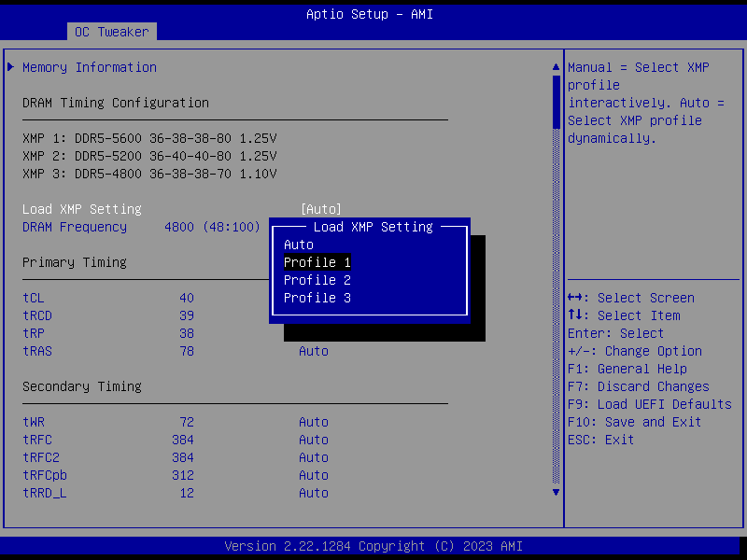Select the tRRD_L timing row
Image resolution: width=747 pixels, height=560 pixels.
tap(176, 494)
